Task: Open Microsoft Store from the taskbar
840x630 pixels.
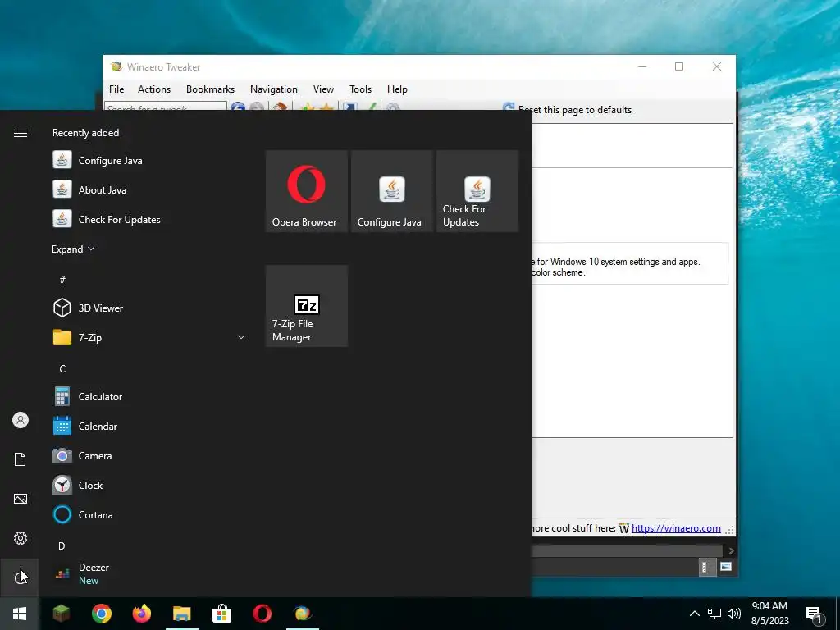Action: click(x=221, y=614)
